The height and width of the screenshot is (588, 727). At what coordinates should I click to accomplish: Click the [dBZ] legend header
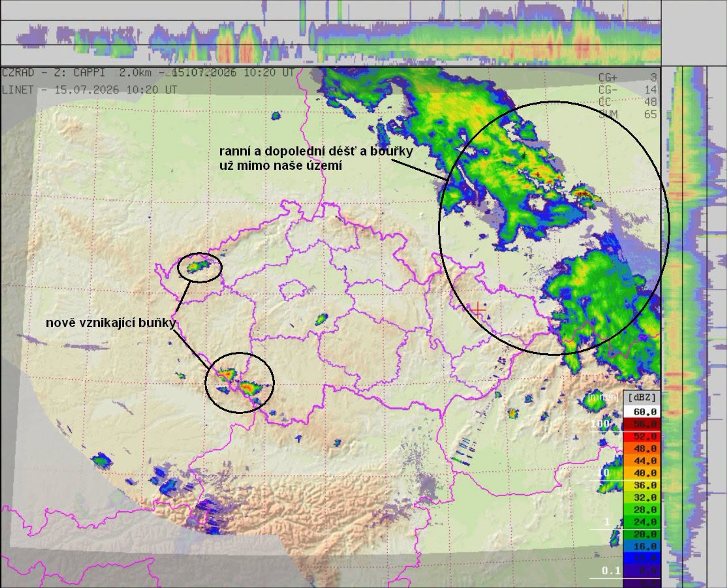click(642, 397)
